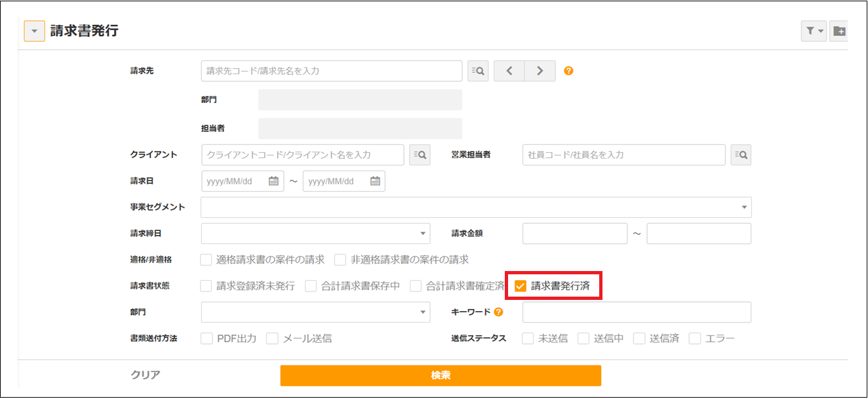
Task: Click the 請求金額 maximum amount field
Action: 699,234
